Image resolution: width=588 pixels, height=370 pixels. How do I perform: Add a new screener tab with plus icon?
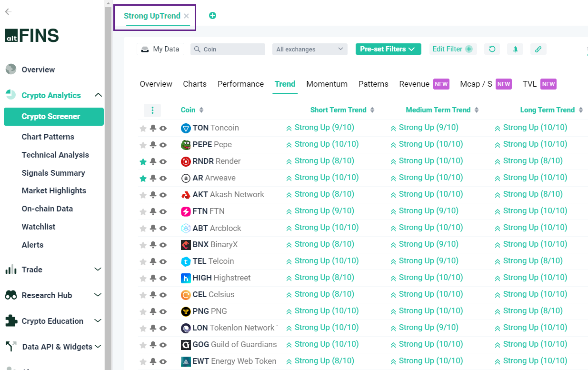212,16
